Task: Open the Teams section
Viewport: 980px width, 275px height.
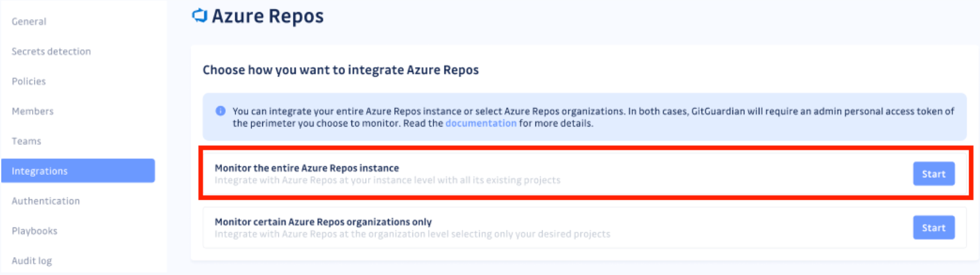Action: click(x=26, y=141)
